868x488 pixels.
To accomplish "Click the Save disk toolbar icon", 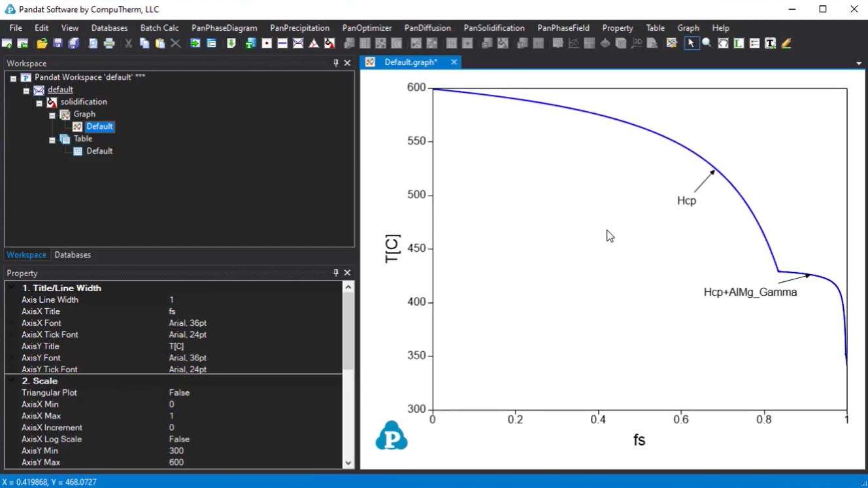I will (x=58, y=44).
